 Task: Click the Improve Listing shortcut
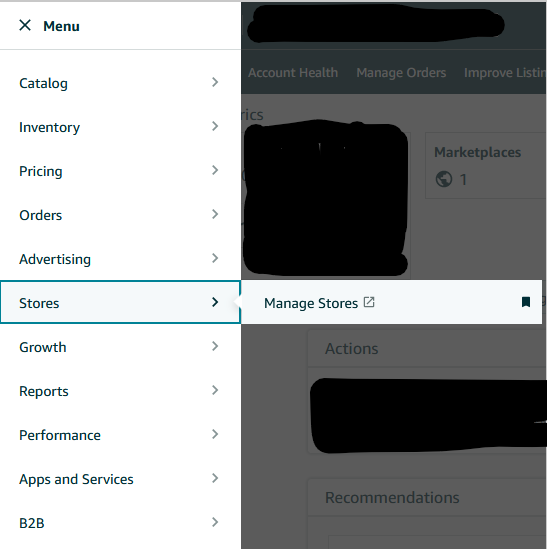tap(505, 72)
